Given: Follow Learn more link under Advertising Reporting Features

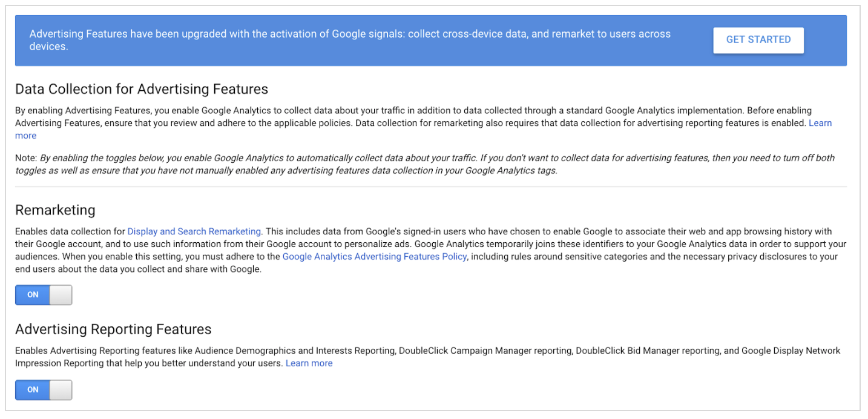Looking at the screenshot, I should click(x=309, y=363).
